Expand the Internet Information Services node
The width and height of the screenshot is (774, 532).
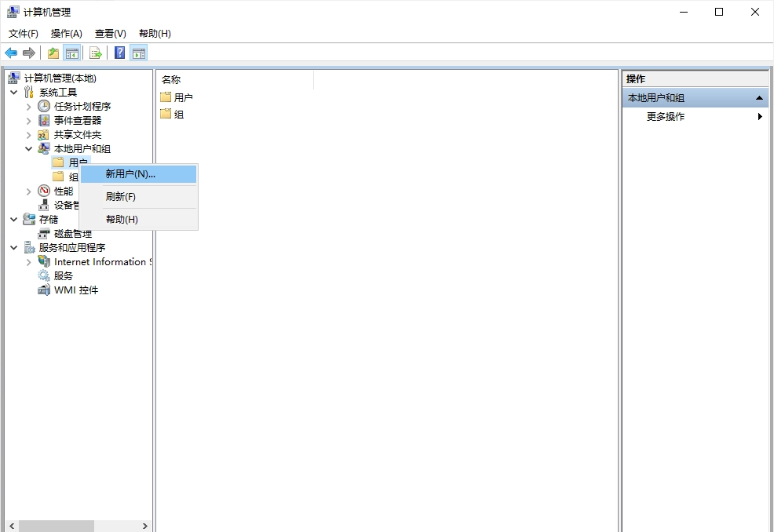29,262
